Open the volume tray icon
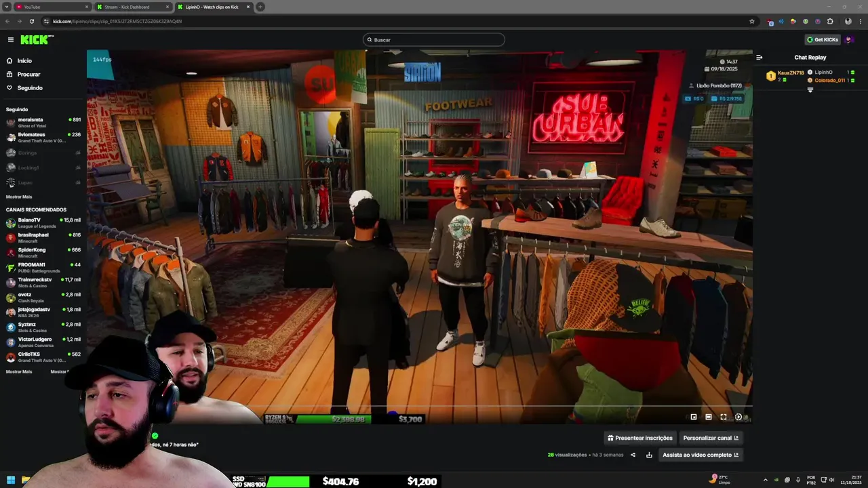Viewport: 868px width, 488px height. pos(831,480)
